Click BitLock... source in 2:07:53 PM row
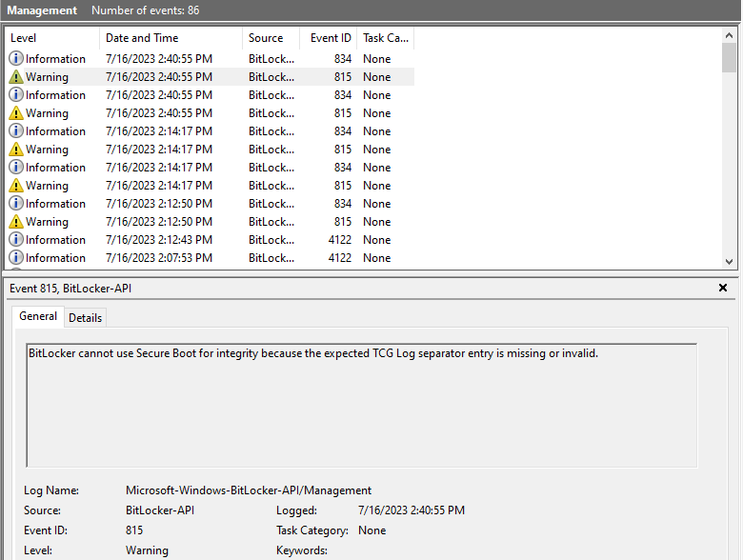Image resolution: width=743 pixels, height=560 pixels. 271,258
